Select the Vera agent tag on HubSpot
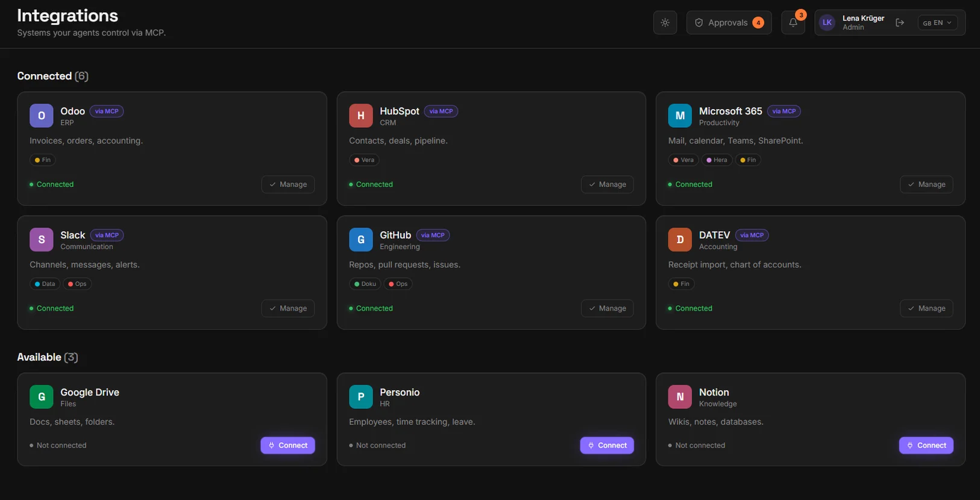 pos(365,160)
